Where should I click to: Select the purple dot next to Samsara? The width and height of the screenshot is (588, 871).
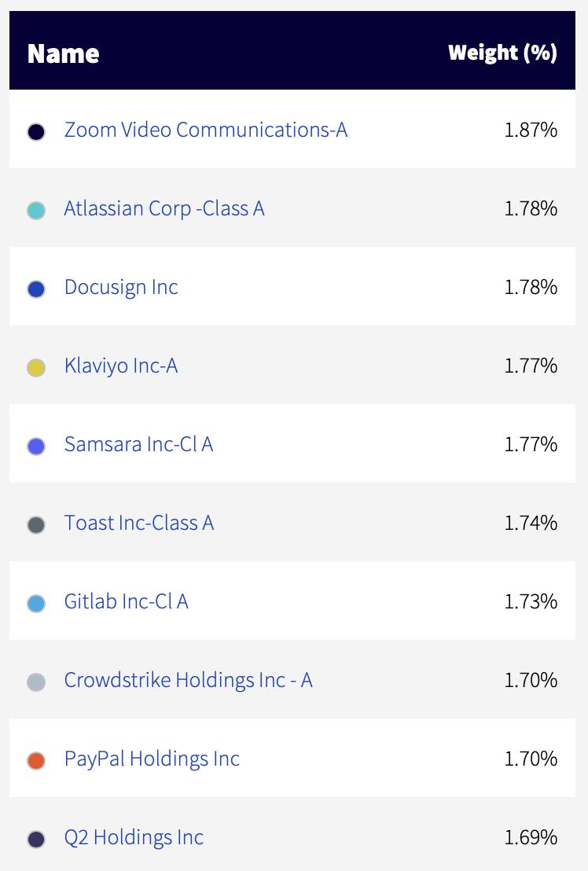point(36,446)
